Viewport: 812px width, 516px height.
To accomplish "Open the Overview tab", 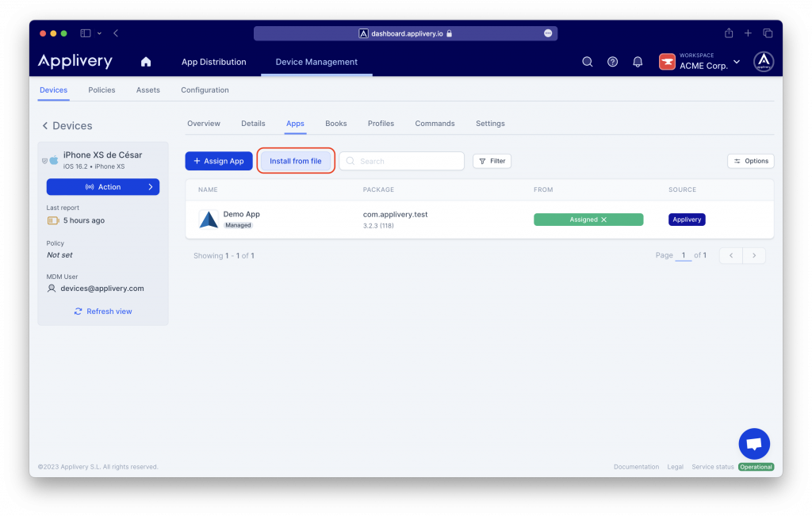I will 204,124.
